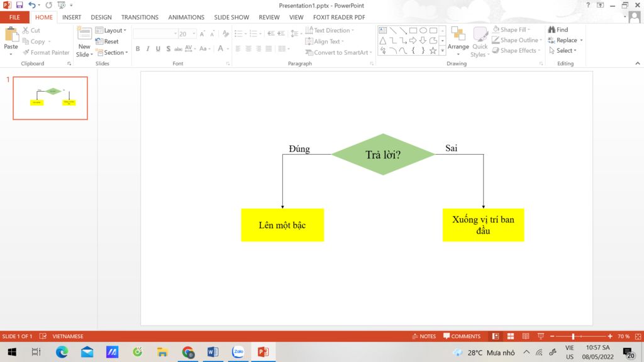The height and width of the screenshot is (362, 644).
Task: Open Word from the taskbar
Action: [213, 352]
